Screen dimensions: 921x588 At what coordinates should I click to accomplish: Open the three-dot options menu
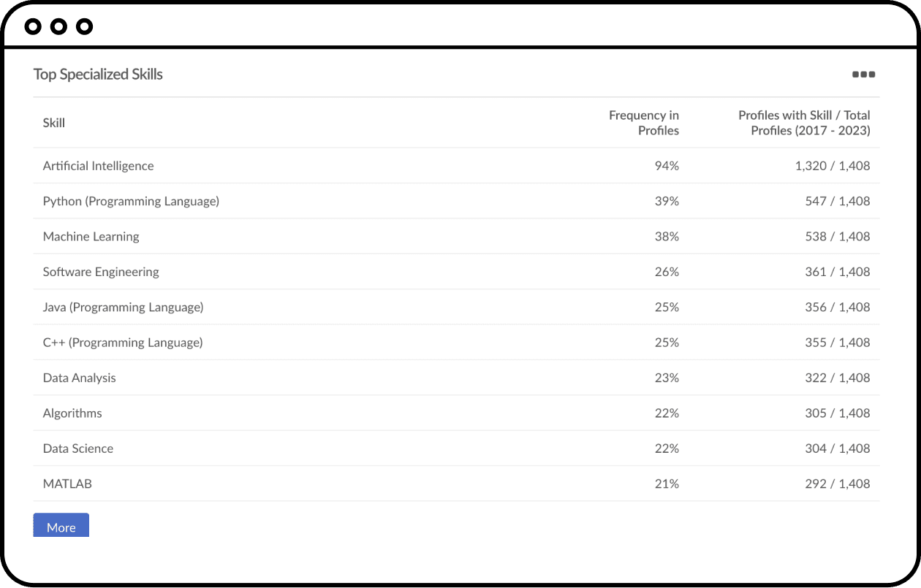point(863,75)
